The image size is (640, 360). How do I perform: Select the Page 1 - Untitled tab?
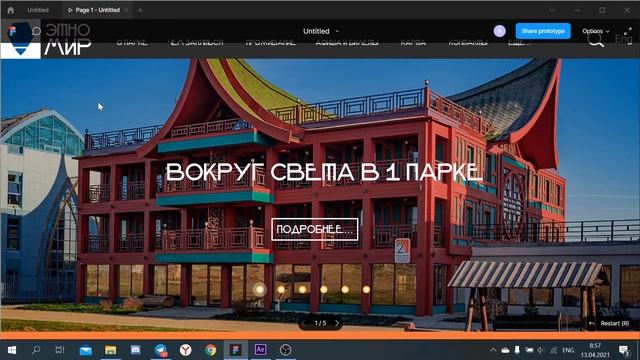(97, 10)
